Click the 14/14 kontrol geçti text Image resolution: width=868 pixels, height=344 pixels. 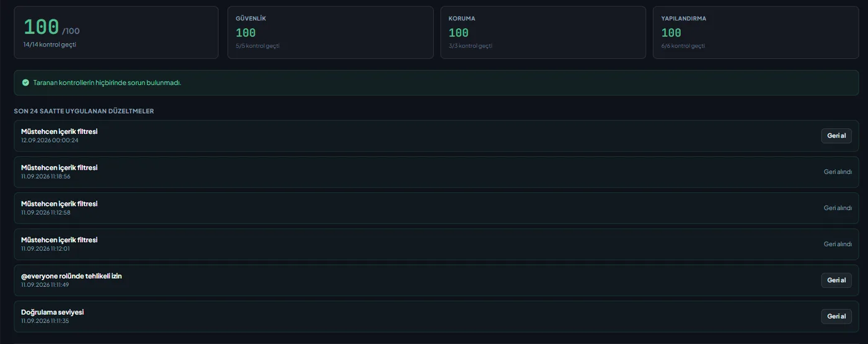[x=50, y=45]
